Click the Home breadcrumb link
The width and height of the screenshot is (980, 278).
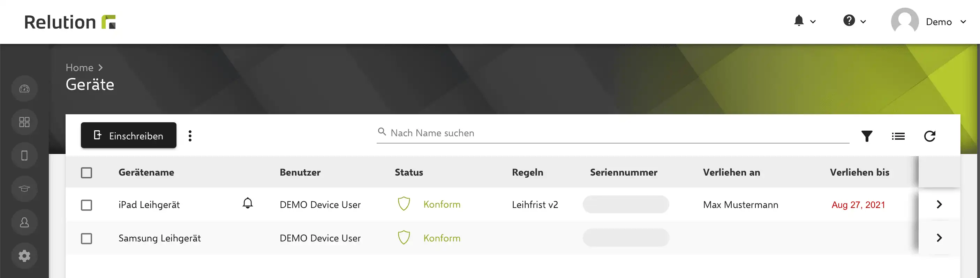click(79, 68)
